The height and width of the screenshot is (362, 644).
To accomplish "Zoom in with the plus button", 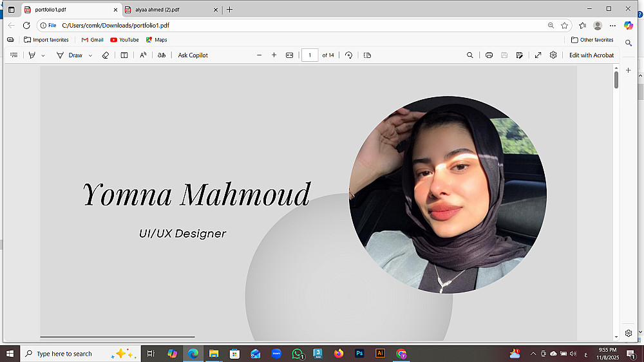I will (274, 55).
